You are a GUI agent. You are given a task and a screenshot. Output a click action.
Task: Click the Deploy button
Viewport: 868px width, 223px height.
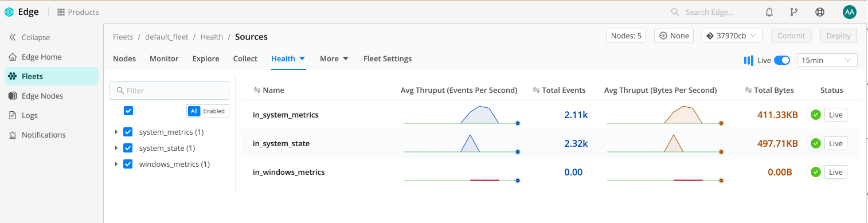pos(839,36)
